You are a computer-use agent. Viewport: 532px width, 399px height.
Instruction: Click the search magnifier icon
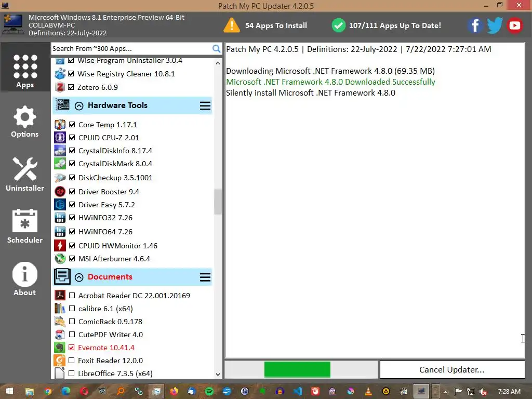pyautogui.click(x=216, y=48)
